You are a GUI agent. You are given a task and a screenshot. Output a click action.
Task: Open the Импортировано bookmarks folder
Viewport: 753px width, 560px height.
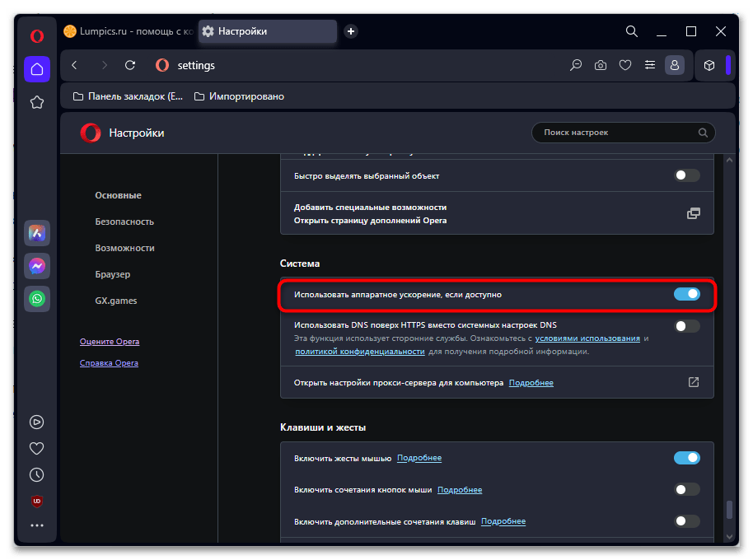coord(239,96)
